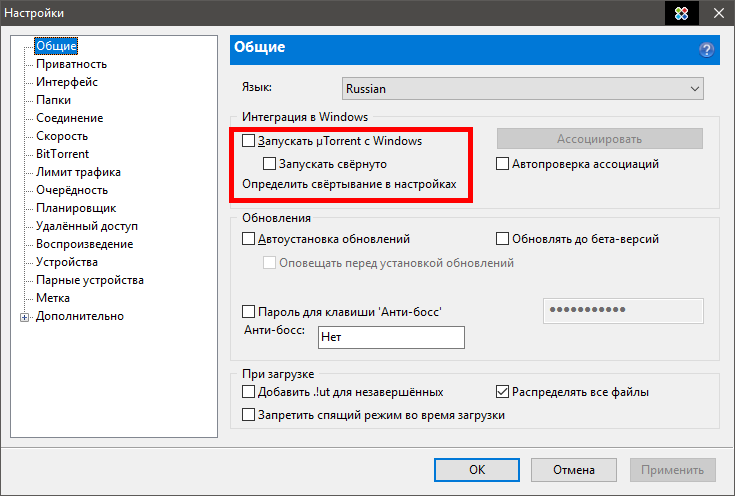The height and width of the screenshot is (496, 735).
Task: Open the help question mark icon
Action: pyautogui.click(x=706, y=50)
